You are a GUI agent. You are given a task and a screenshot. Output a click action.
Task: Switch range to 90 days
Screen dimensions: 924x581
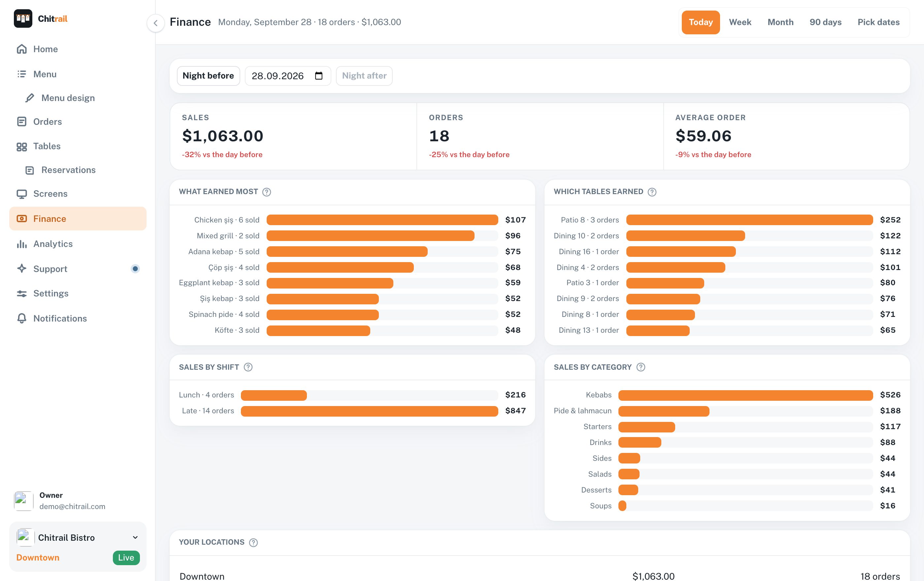(825, 22)
